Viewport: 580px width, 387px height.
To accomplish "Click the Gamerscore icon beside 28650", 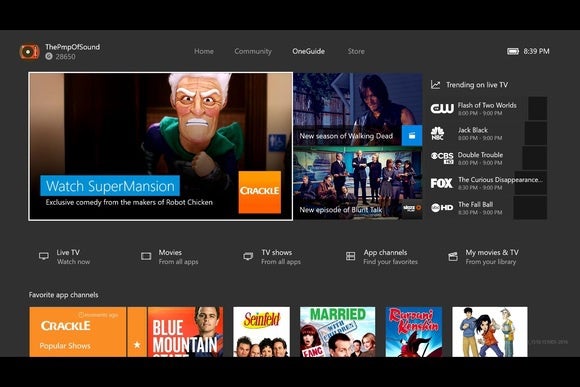I will click(x=49, y=56).
